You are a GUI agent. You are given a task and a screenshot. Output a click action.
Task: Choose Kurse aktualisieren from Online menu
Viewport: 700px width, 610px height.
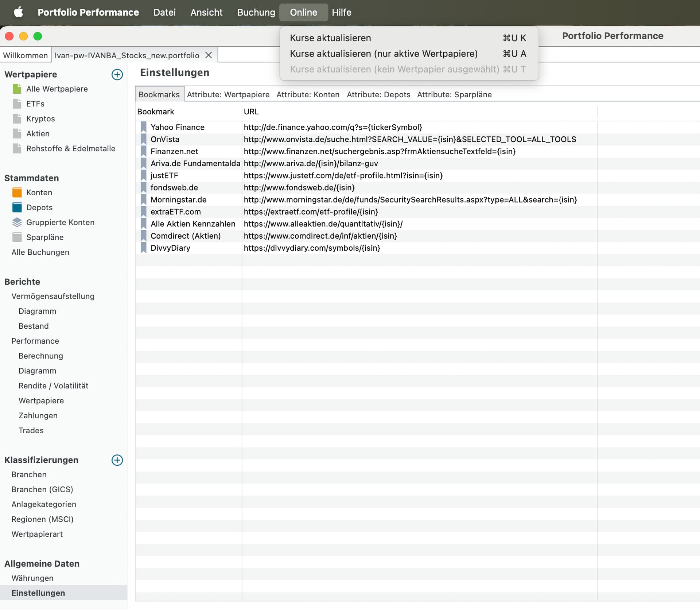coord(409,38)
